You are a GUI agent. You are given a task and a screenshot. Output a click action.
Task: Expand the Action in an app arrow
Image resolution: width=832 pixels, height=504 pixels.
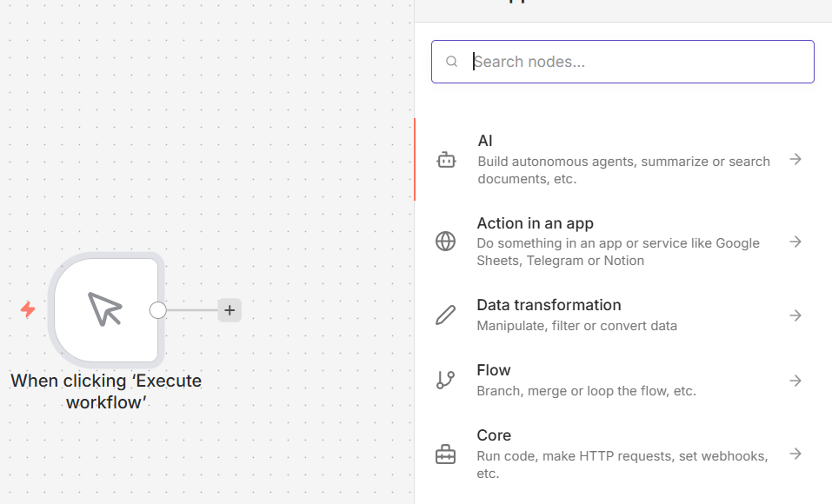[795, 242]
